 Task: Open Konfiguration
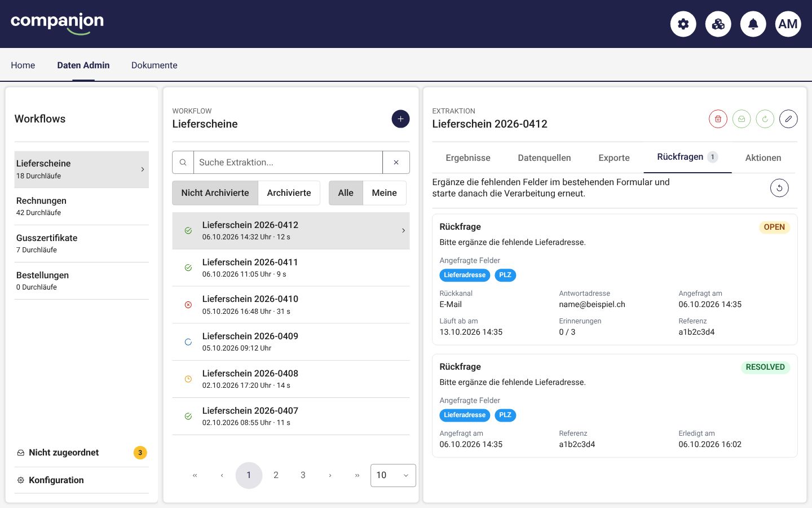click(x=82, y=480)
